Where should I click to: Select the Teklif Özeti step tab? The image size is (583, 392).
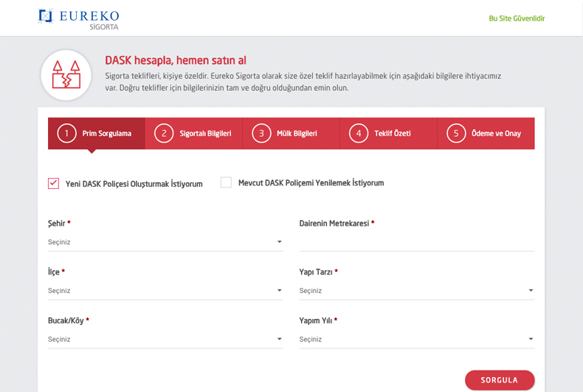388,134
